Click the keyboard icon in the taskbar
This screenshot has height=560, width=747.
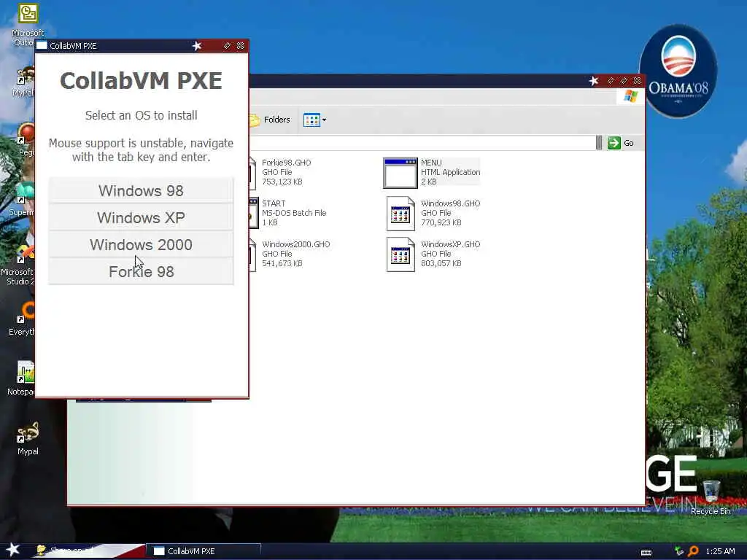point(646,553)
